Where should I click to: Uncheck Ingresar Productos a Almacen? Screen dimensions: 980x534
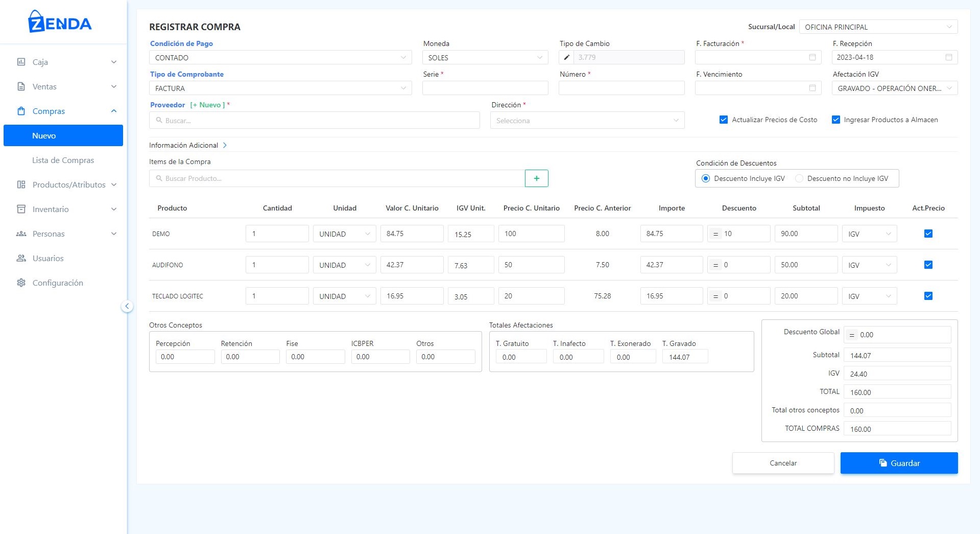pyautogui.click(x=835, y=120)
